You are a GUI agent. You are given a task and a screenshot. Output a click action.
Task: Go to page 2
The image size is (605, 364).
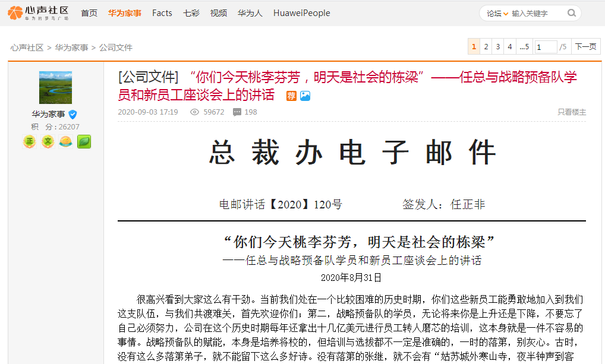click(486, 47)
